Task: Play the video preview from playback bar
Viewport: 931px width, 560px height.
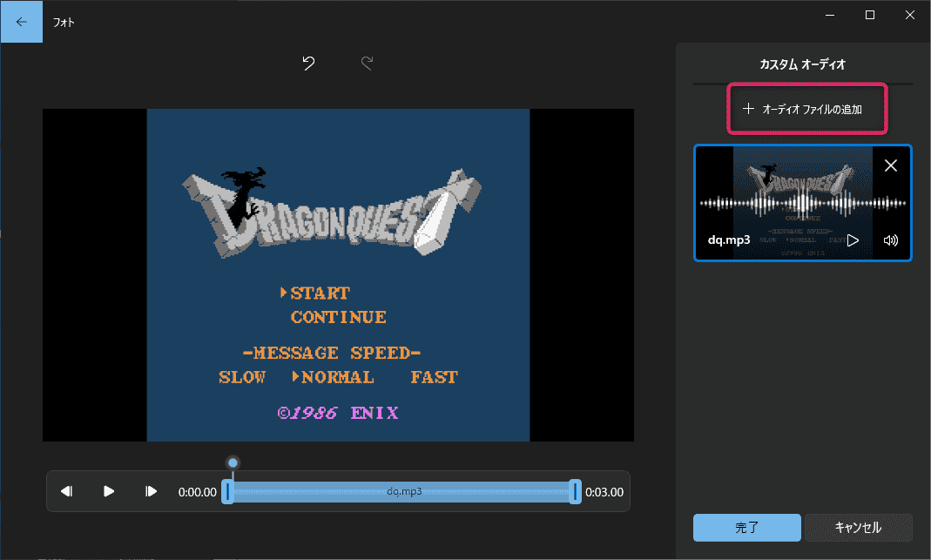Action: [x=109, y=491]
